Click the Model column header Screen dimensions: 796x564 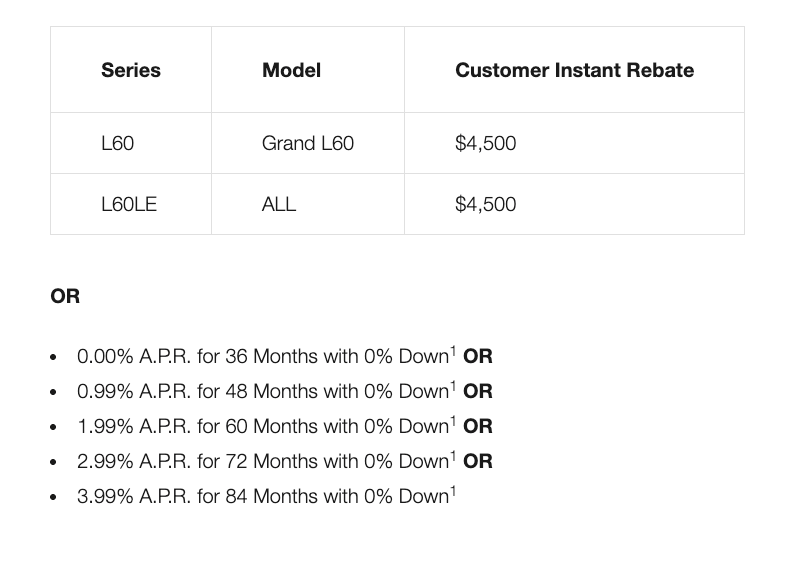pos(291,70)
